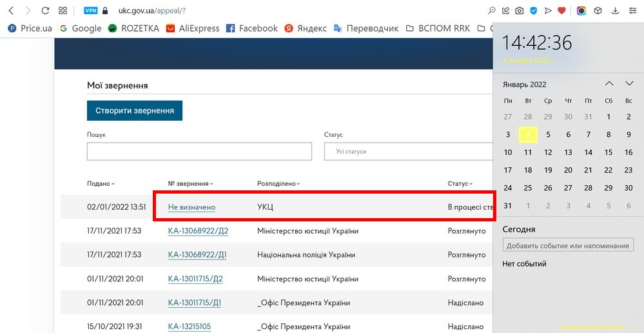Click the send arrow toolbar icon

point(547,11)
